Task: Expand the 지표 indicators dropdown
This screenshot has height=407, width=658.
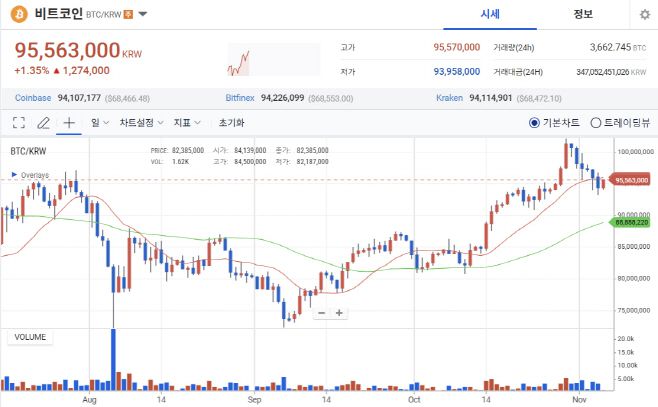Action: tap(187, 123)
